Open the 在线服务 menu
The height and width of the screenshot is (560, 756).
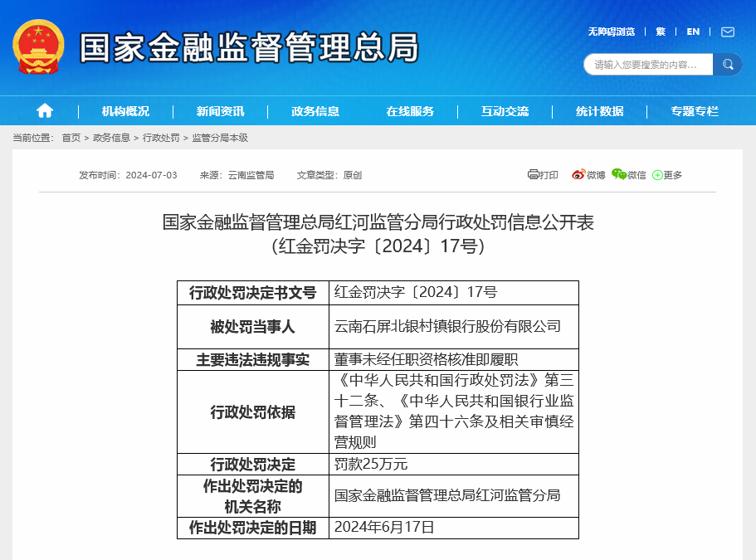(x=410, y=111)
